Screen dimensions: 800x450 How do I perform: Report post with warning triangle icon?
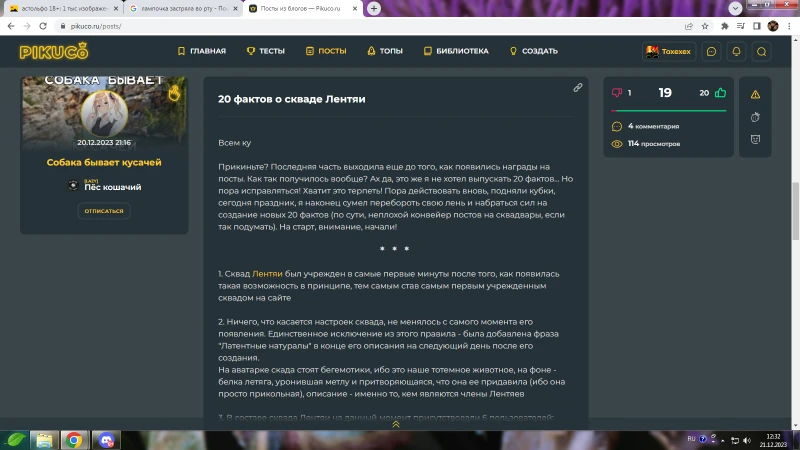755,94
